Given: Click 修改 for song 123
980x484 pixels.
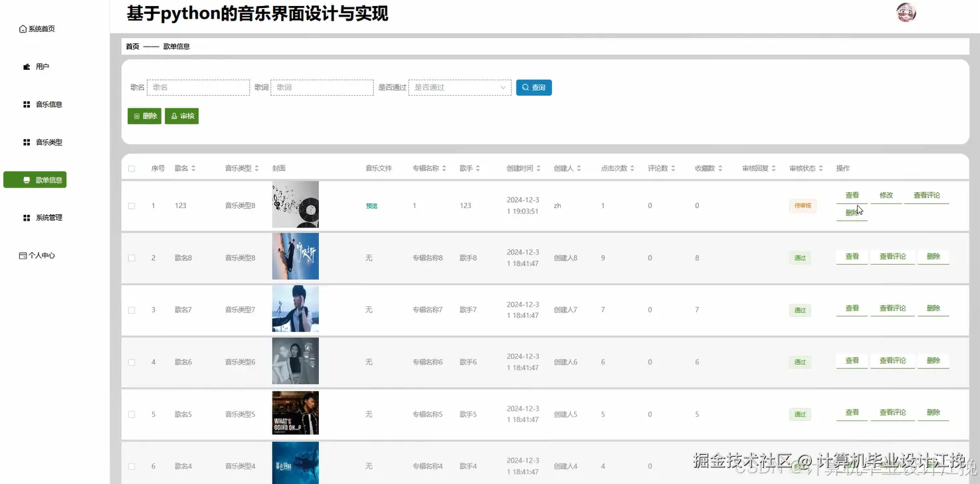Looking at the screenshot, I should point(886,196).
